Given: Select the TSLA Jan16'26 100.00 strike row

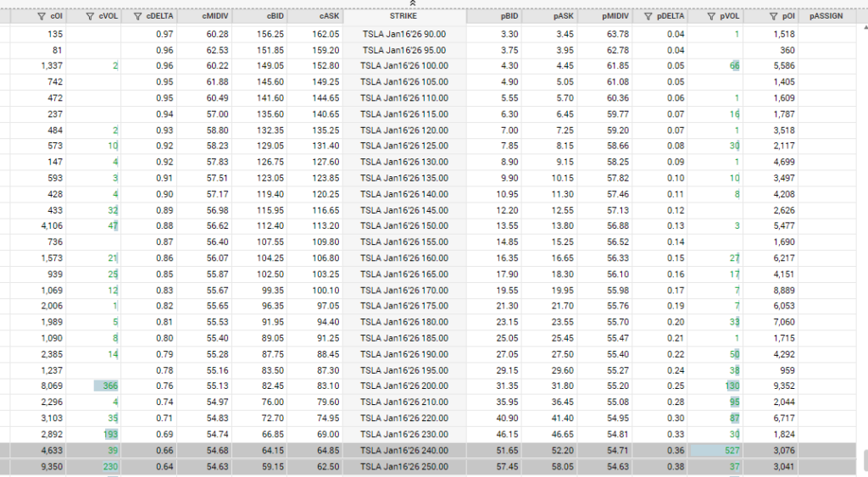Looking at the screenshot, I should tap(404, 66).
